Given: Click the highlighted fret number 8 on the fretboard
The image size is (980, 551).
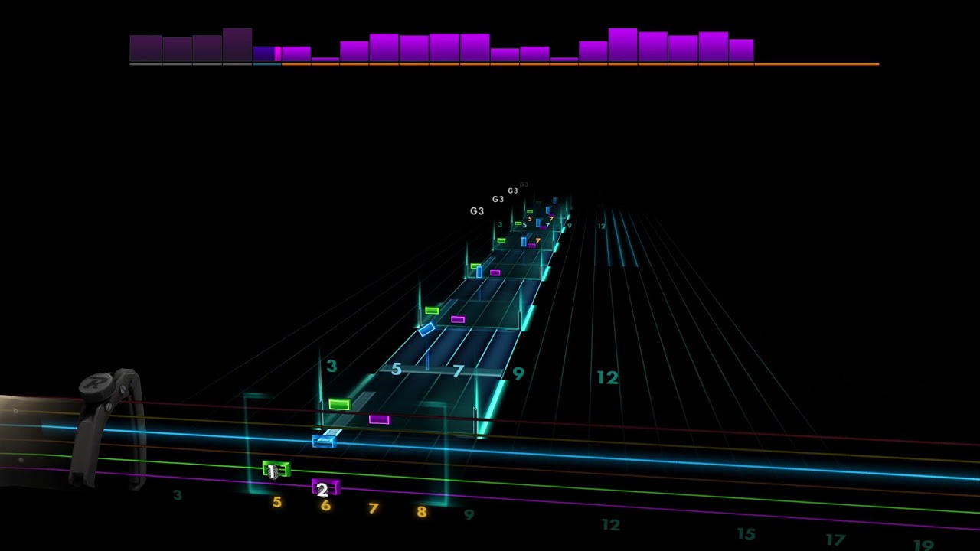Looking at the screenshot, I should [x=421, y=511].
